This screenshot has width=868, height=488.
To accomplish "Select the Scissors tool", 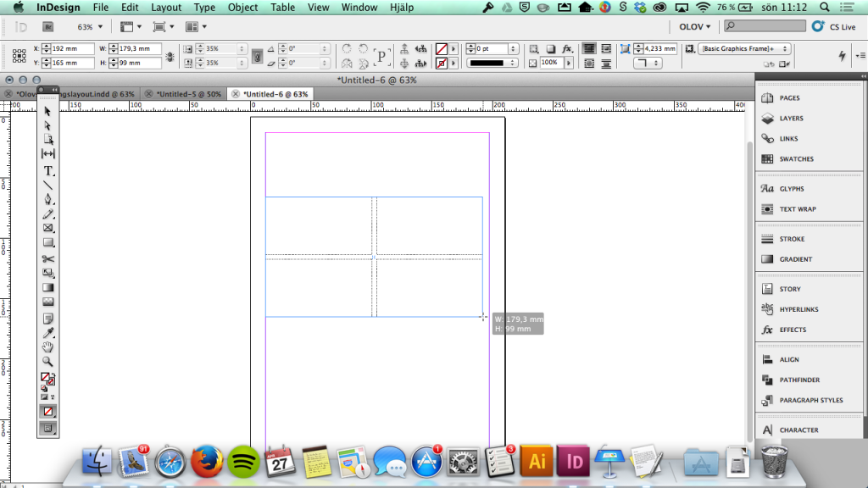I will (x=48, y=259).
